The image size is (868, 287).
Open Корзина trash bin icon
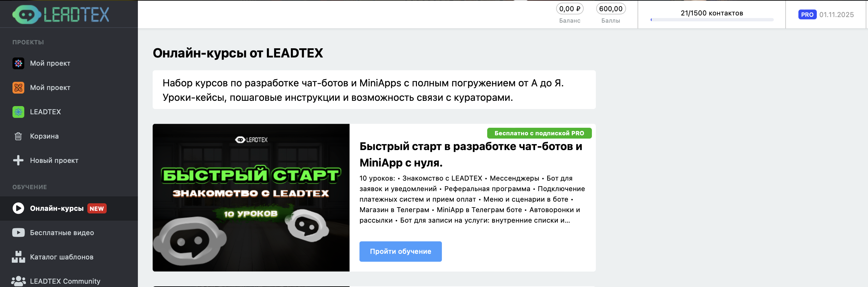point(18,136)
